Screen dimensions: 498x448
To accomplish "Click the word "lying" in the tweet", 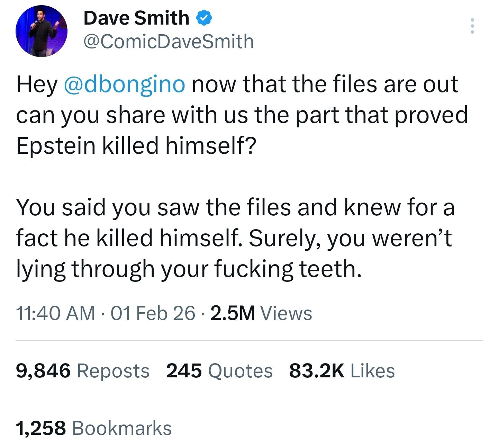I will pyautogui.click(x=40, y=269).
